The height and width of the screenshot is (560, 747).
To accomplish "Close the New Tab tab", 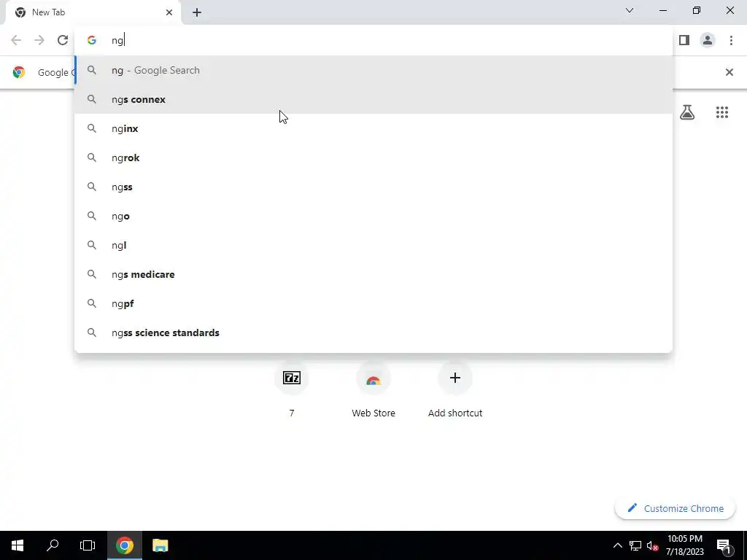I will (169, 12).
